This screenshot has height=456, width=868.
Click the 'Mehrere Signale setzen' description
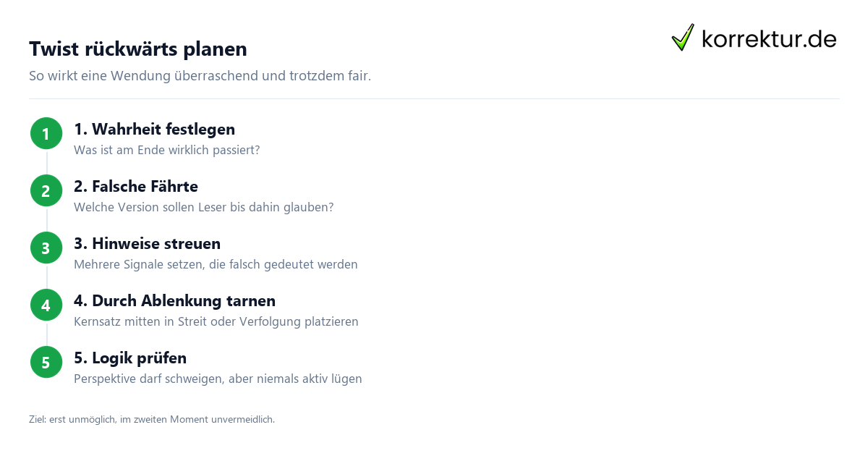point(216,265)
